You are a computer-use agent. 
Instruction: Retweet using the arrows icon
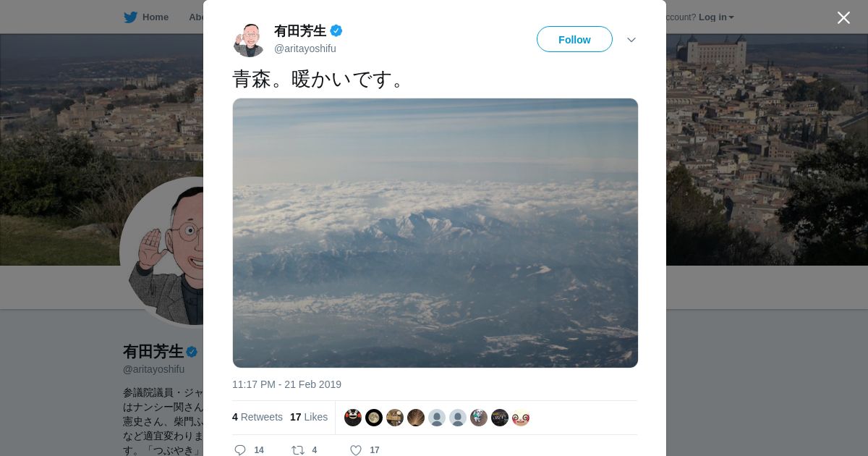297,450
